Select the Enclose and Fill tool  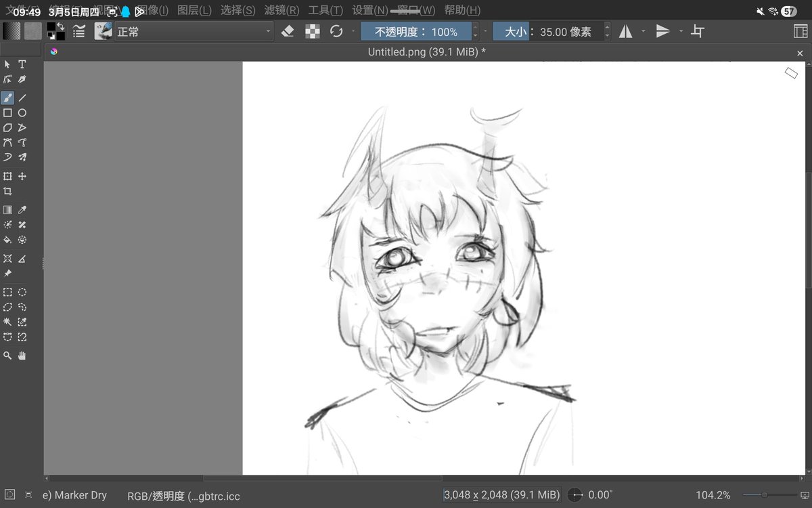22,240
